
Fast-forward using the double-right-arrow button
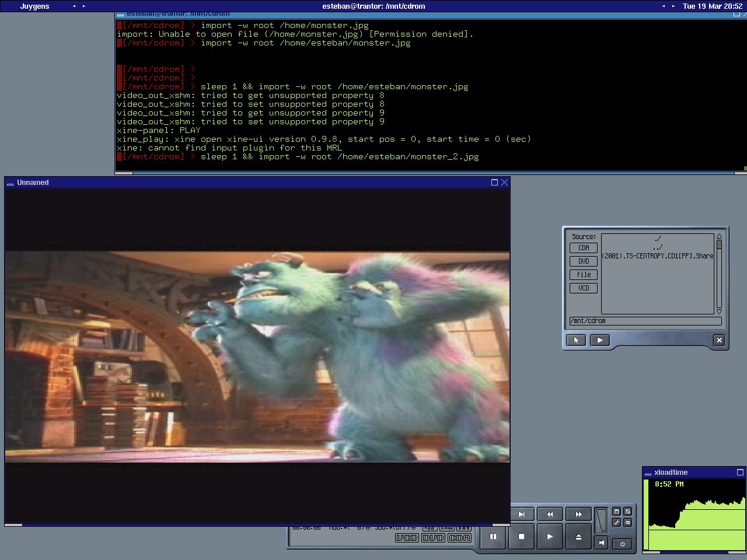tap(578, 514)
